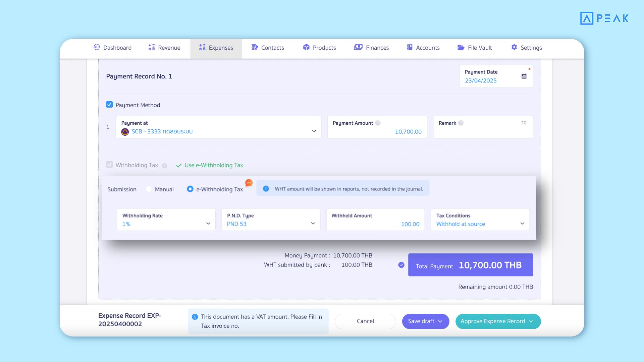Open the Payment Date calendar picker
Screen dimensions: 644x362
click(524, 76)
